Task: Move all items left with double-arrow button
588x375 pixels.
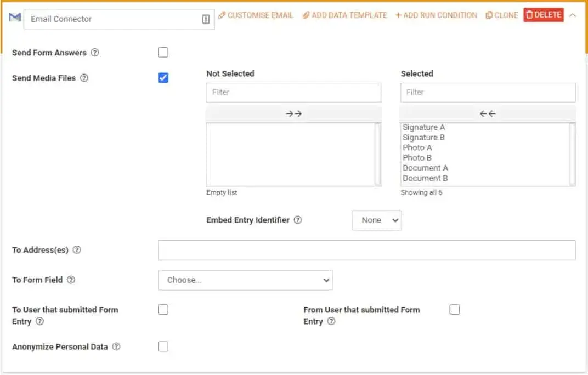Action: 488,114
